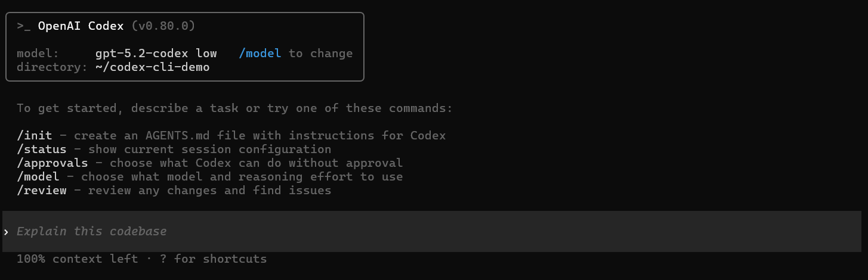Click the "To get started" instruction line
The height and width of the screenshot is (280, 868).
pyautogui.click(x=234, y=108)
